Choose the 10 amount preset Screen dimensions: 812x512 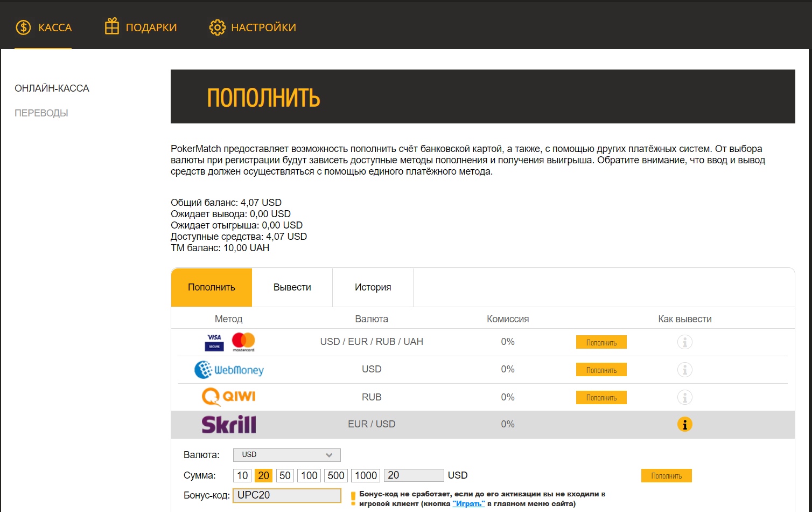point(242,475)
